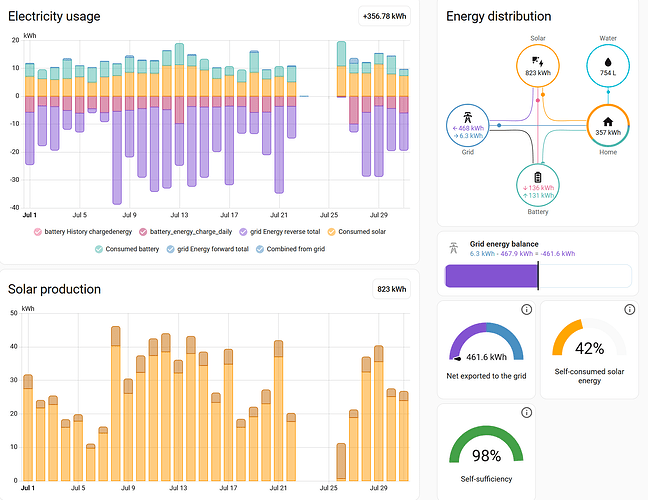This screenshot has width=648, height=500.
Task: Click the Solar production heading
Action: [x=54, y=289]
